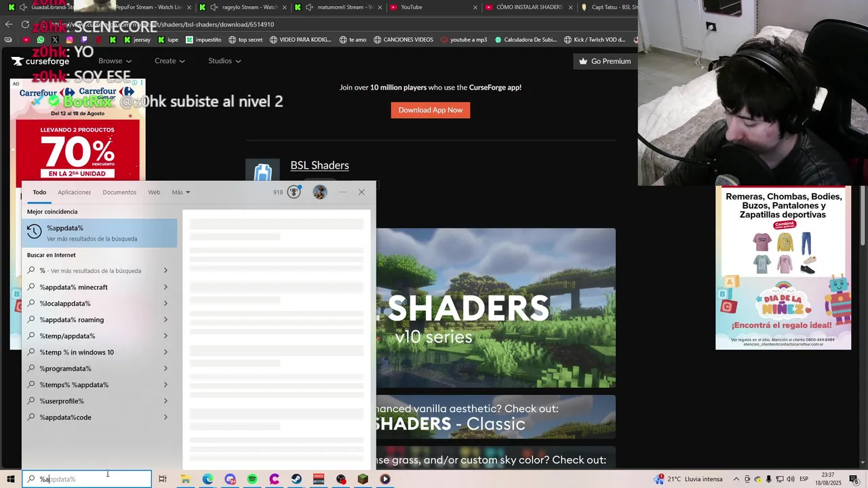Open Steam from the taskbar
This screenshot has width=868, height=488.
[x=296, y=479]
